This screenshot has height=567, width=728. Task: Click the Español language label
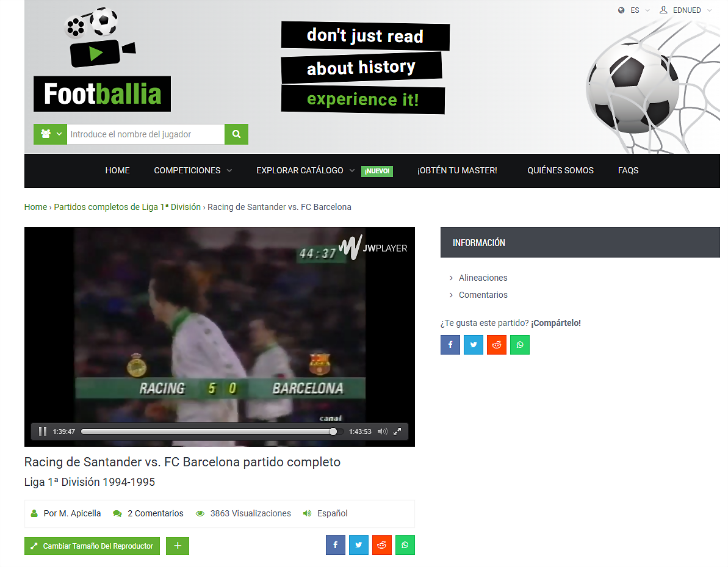[333, 514]
